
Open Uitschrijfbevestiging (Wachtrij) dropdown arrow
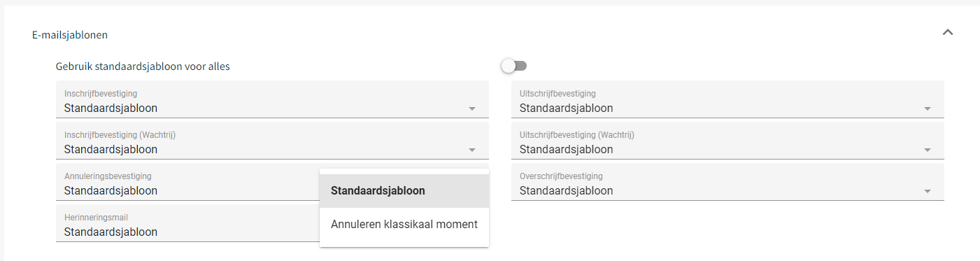coord(928,150)
